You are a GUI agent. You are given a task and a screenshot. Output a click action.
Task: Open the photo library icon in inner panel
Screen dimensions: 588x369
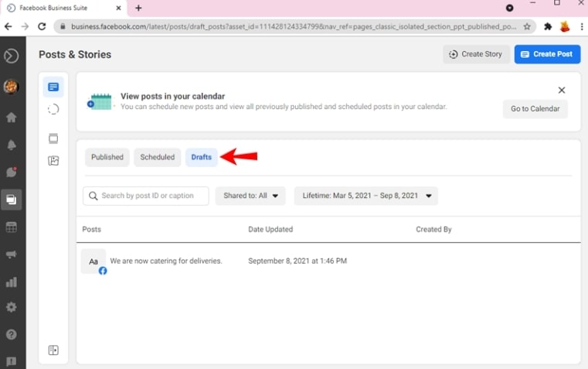click(53, 161)
